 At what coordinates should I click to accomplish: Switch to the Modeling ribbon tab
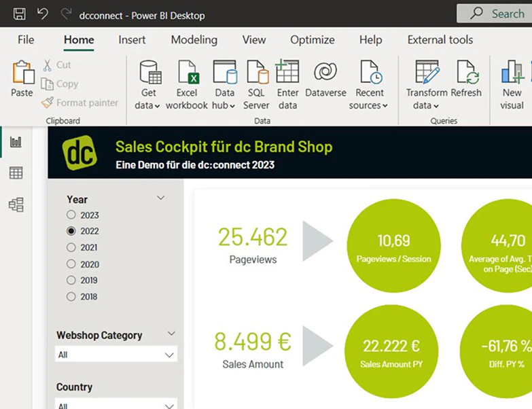point(194,39)
